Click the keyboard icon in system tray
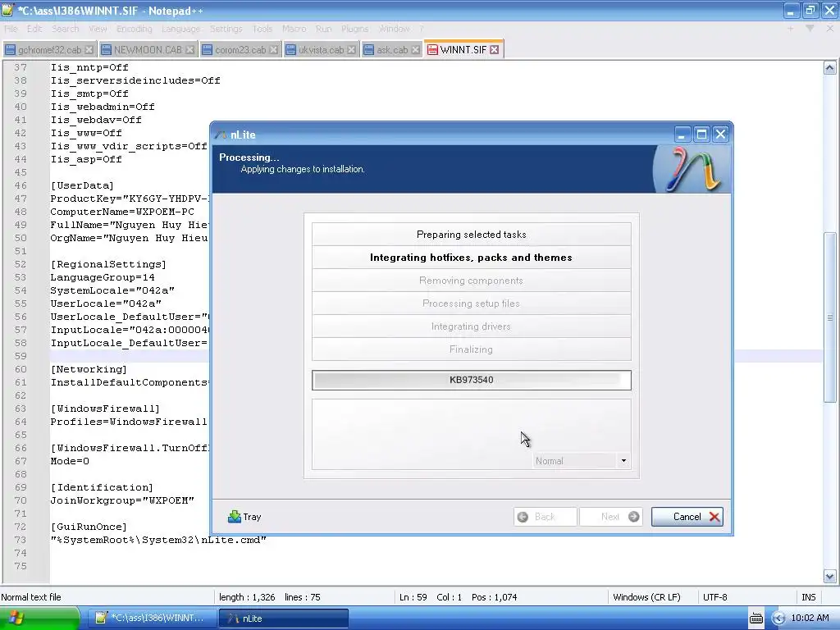 tap(756, 619)
